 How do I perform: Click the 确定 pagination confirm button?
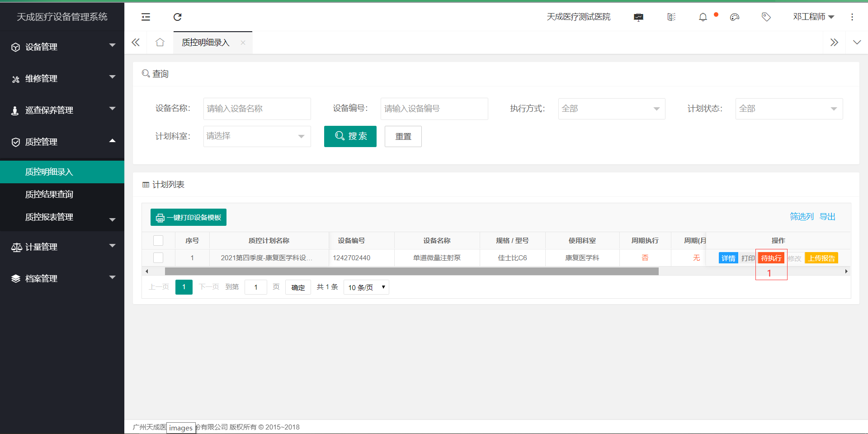pyautogui.click(x=298, y=287)
